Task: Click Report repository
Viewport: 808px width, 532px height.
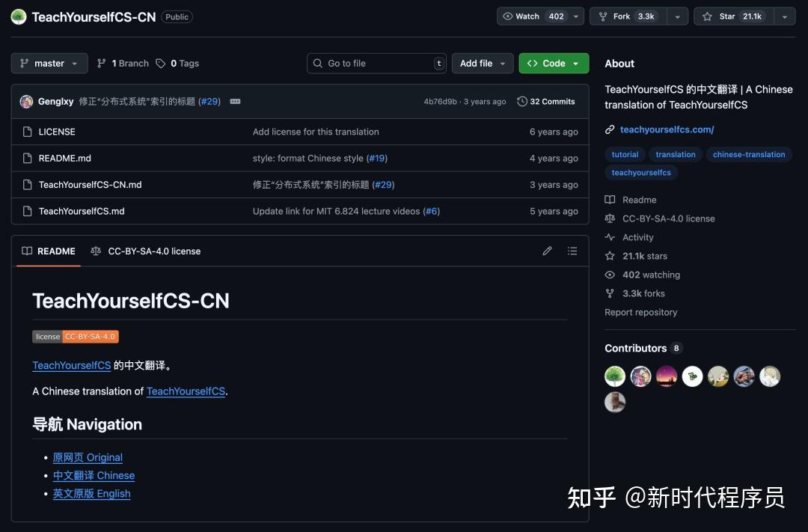Action: click(641, 313)
